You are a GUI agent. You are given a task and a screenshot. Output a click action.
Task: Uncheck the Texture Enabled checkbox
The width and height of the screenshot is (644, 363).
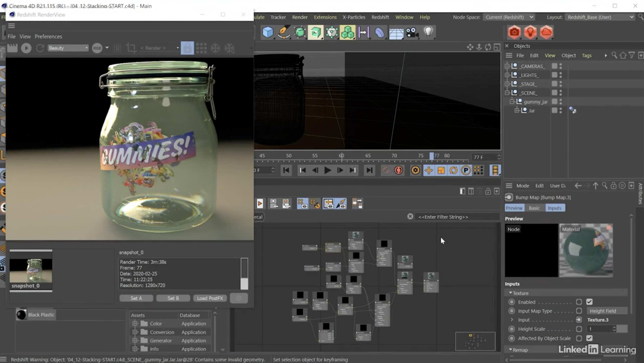click(589, 302)
